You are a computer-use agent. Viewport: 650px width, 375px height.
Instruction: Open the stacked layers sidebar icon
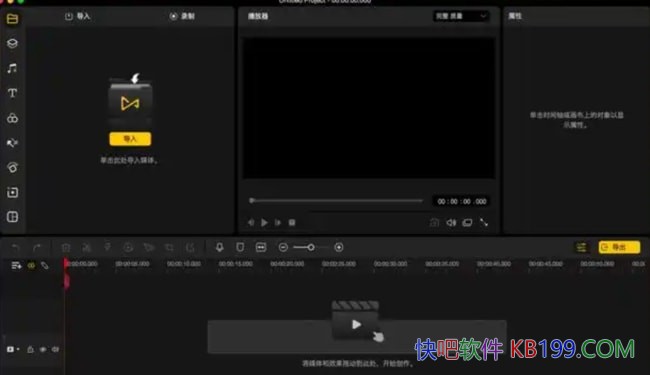coord(12,43)
